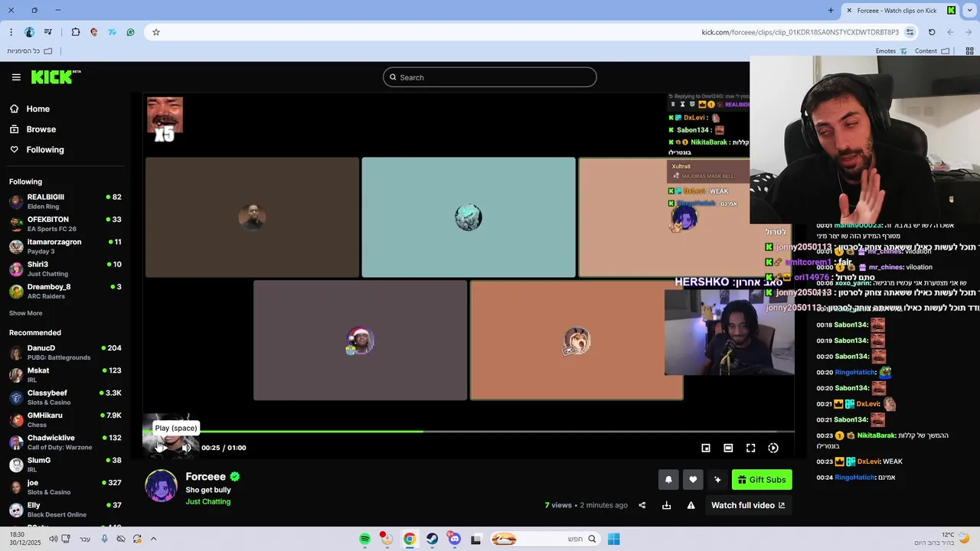Open OFEKBITON channel from Following list
The image size is (980, 551).
[66, 224]
